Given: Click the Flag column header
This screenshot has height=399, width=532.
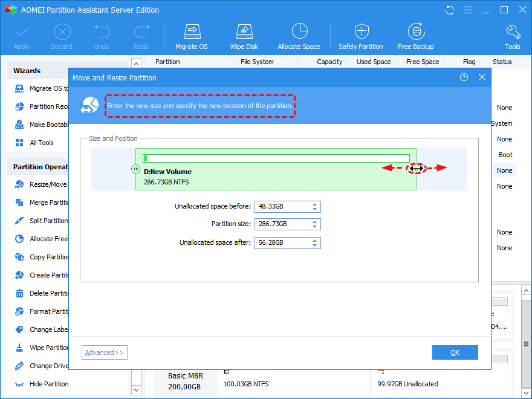Looking at the screenshot, I should [469, 62].
